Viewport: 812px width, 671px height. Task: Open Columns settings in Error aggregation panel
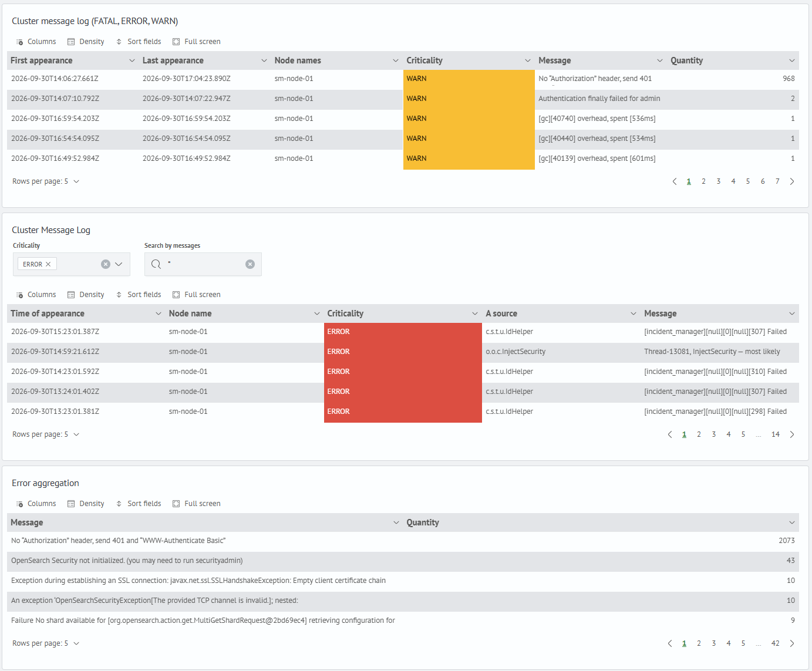[x=36, y=504]
